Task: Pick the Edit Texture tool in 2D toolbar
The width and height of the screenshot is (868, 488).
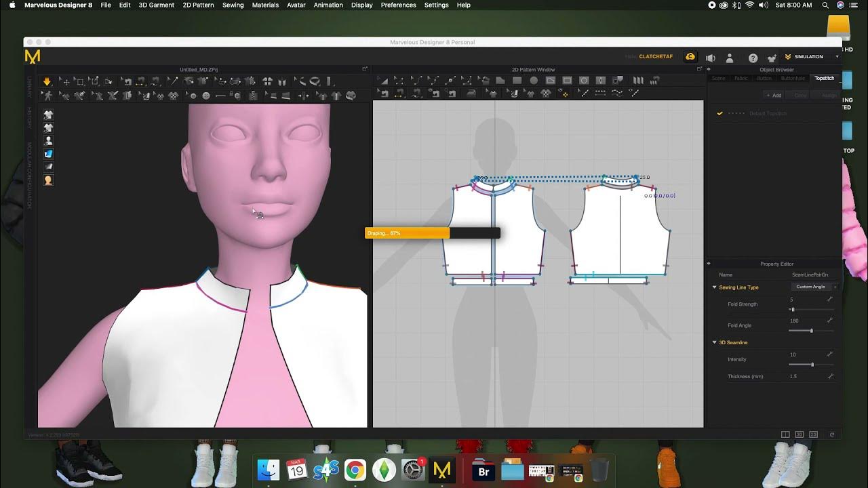Action: click(x=513, y=94)
